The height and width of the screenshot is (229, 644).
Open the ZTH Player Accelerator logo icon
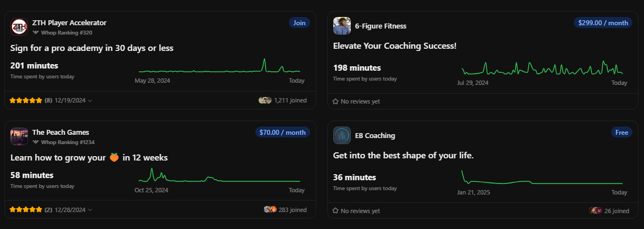coord(19,27)
